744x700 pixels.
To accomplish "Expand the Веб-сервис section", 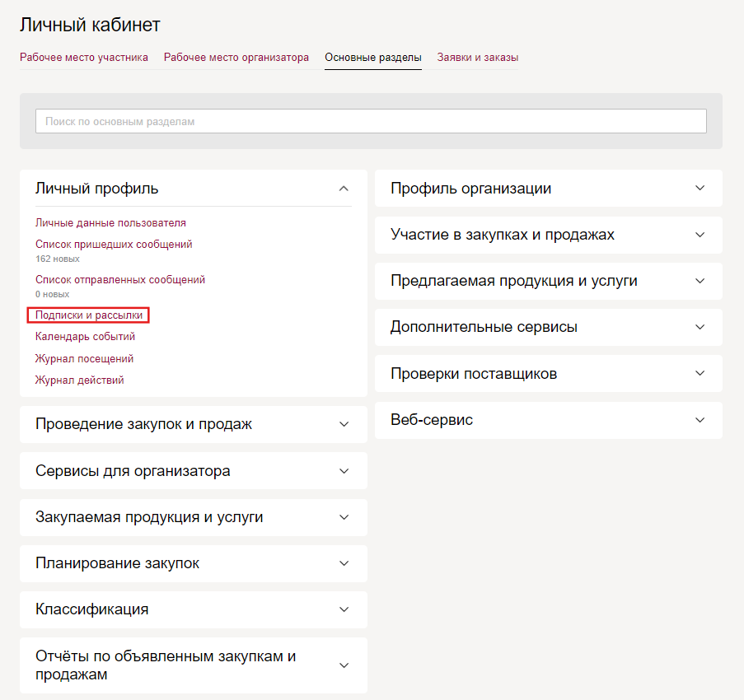I will pyautogui.click(x=700, y=420).
